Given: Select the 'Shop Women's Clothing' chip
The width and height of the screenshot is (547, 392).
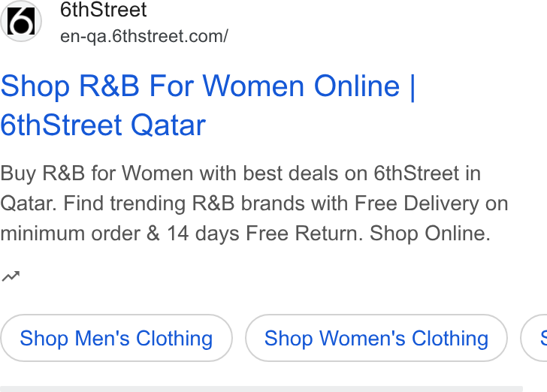Looking at the screenshot, I should click(x=376, y=338).
